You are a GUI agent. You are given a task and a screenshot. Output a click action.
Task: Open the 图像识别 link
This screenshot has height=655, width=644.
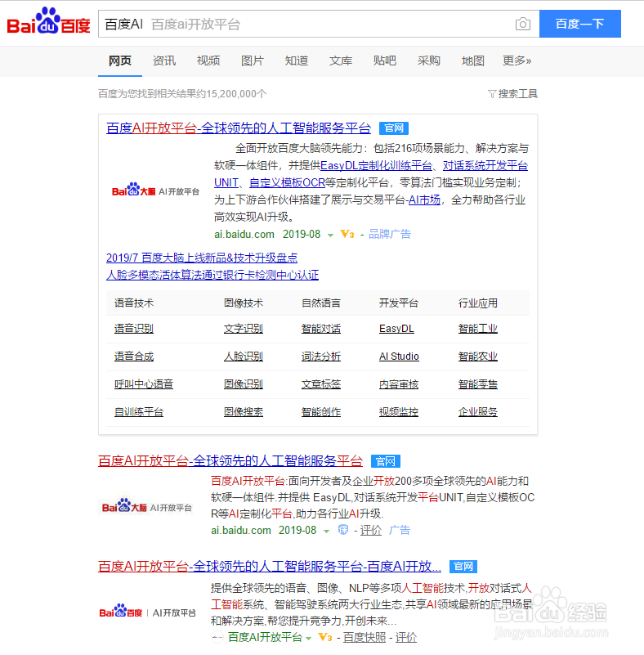244,384
